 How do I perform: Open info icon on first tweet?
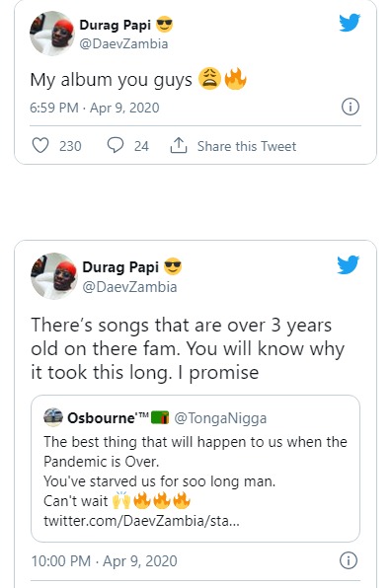tap(351, 107)
